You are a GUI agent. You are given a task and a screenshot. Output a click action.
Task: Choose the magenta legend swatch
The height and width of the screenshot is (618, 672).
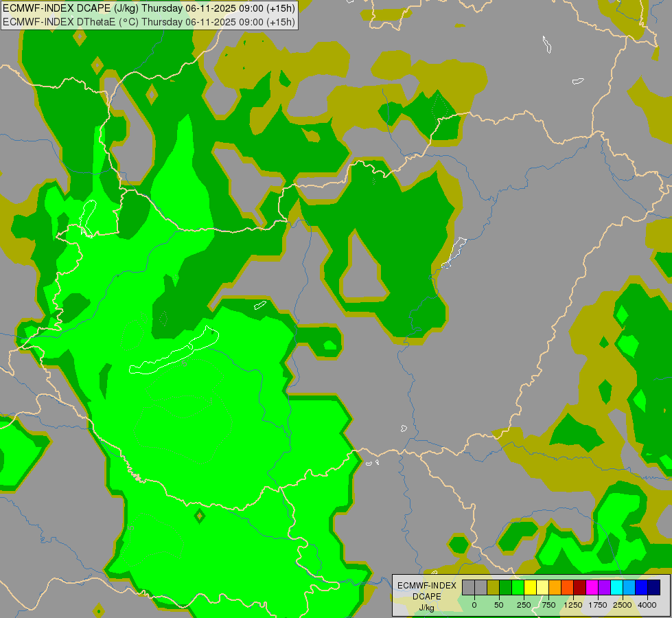pos(592,587)
